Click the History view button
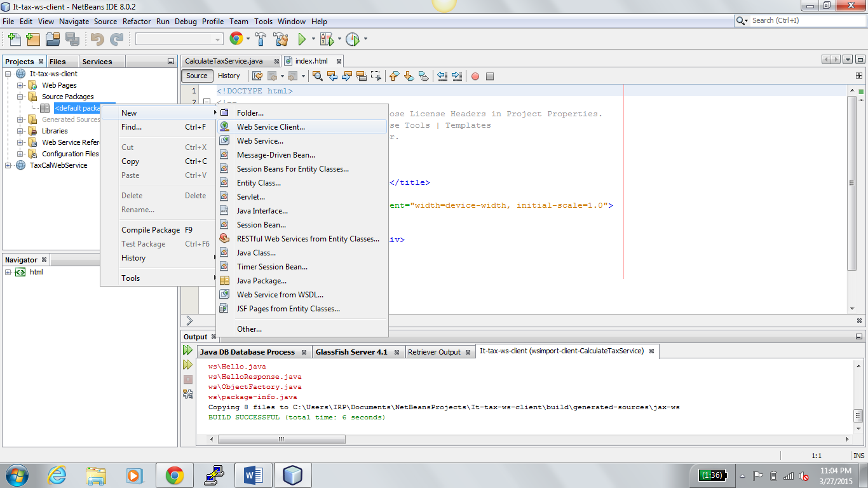The width and height of the screenshot is (868, 488). [x=229, y=76]
